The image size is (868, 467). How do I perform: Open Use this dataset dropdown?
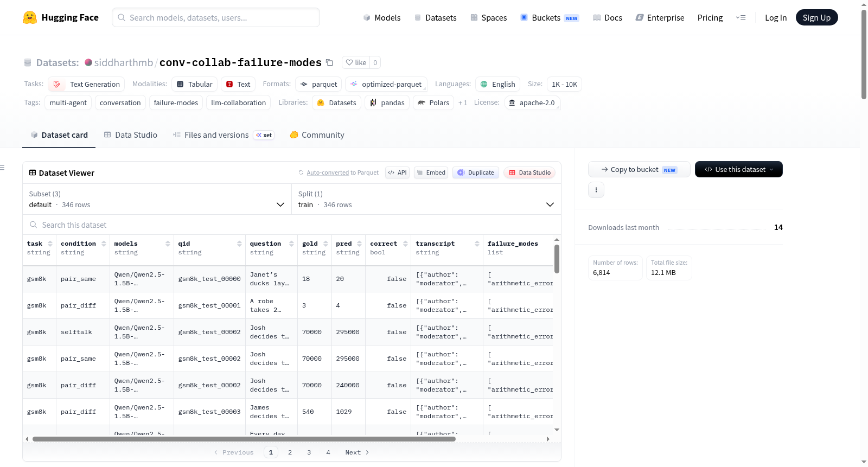739,169
